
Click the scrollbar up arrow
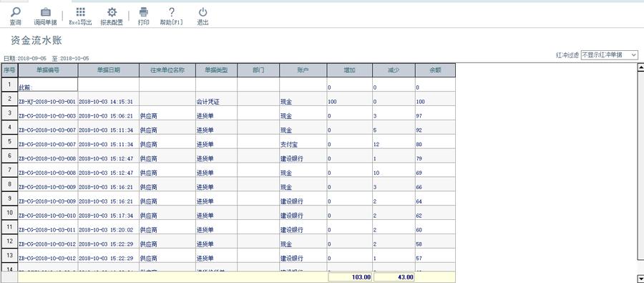pos(640,67)
